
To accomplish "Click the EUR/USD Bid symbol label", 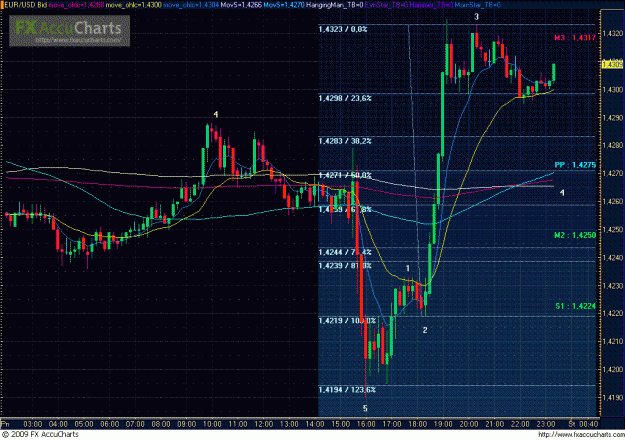I will coord(25,5).
